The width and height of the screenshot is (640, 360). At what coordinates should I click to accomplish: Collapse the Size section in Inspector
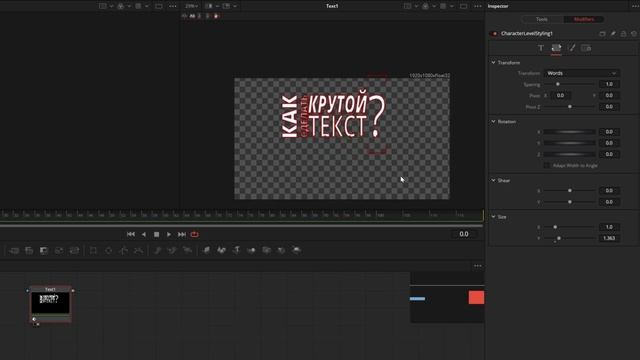(x=493, y=216)
